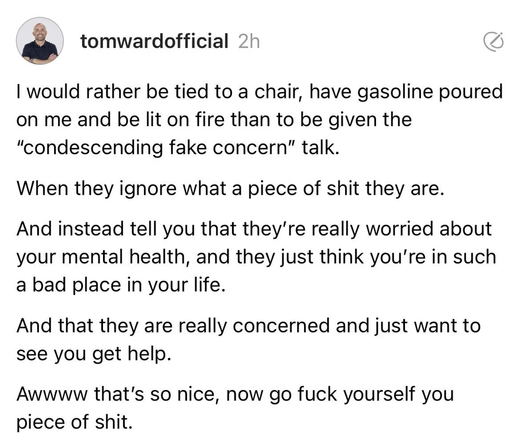Viewport: 520px width, 442px height.
Task: Click the line "a bad place in your life."
Action: point(121,286)
